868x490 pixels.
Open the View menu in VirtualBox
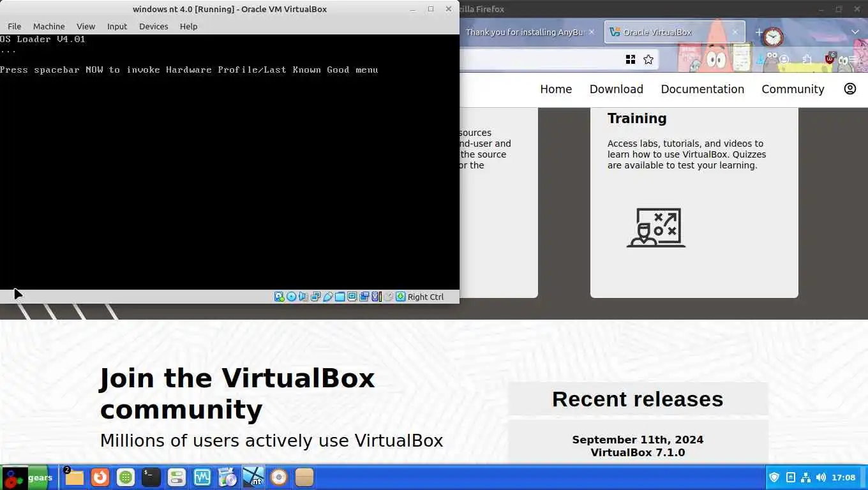tap(86, 26)
